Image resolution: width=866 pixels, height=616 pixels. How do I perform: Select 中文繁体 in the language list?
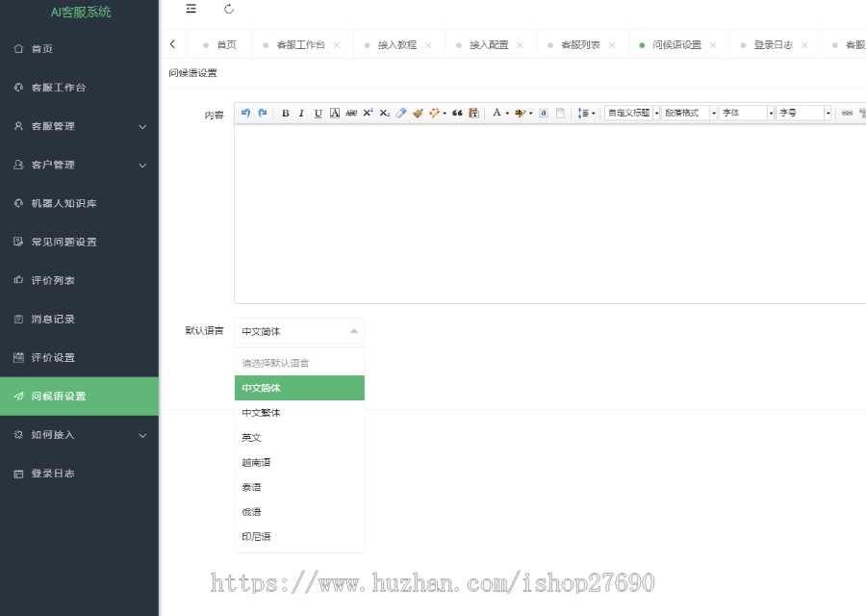coord(299,413)
